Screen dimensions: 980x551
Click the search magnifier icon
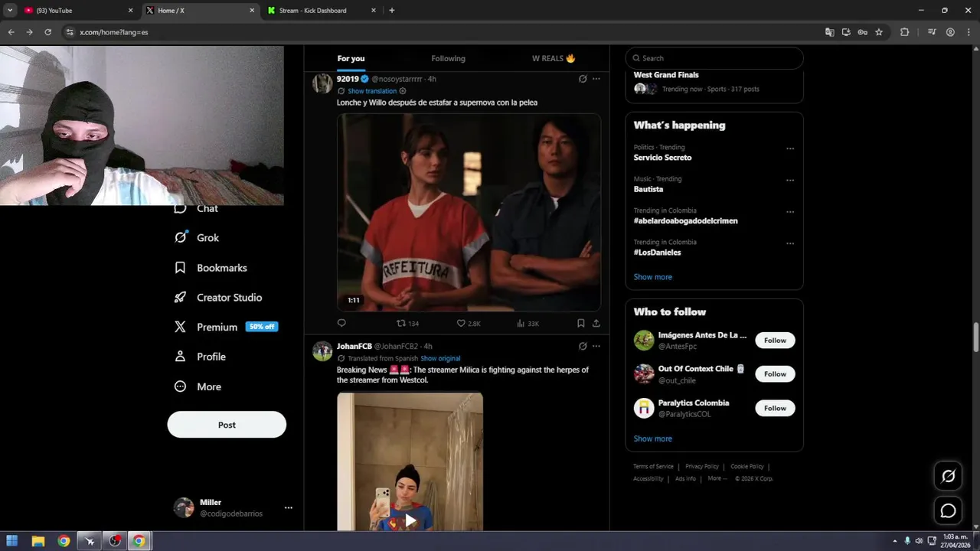tap(635, 58)
